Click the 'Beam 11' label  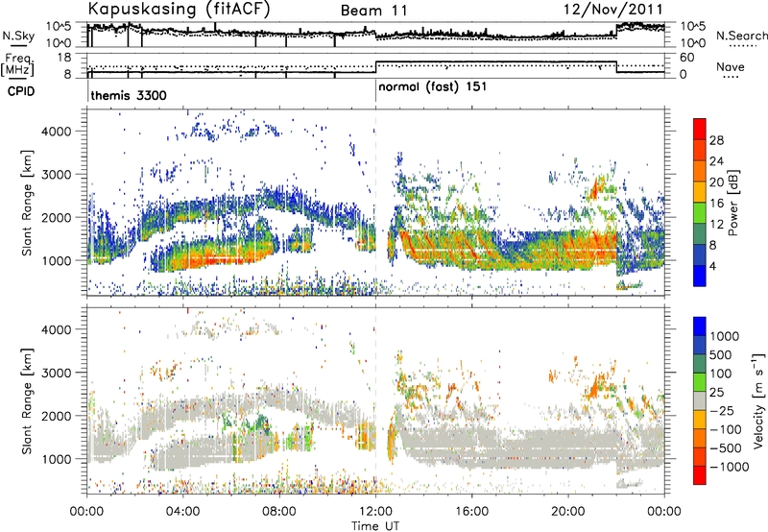coord(373,11)
